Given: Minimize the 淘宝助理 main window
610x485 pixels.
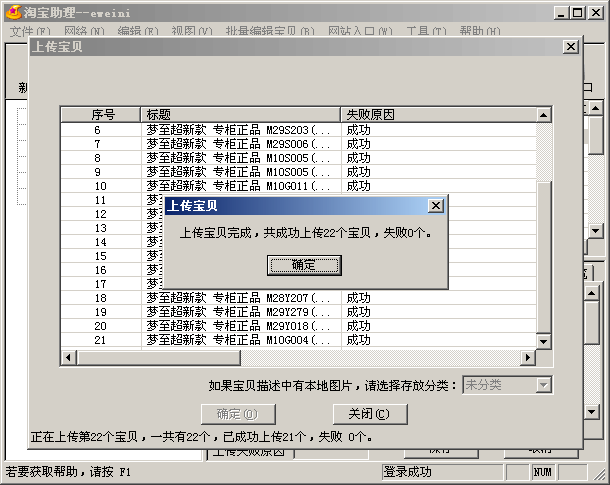Looking at the screenshot, I should (561, 13).
